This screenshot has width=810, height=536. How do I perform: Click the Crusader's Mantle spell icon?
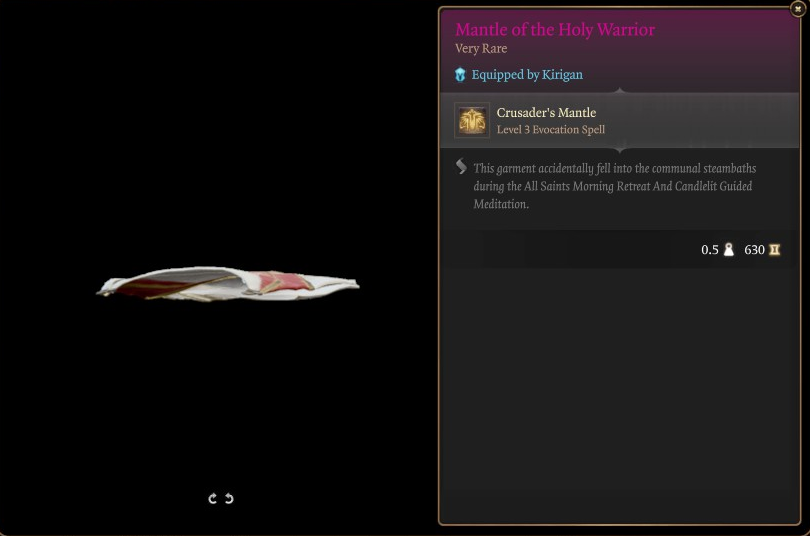pos(472,120)
